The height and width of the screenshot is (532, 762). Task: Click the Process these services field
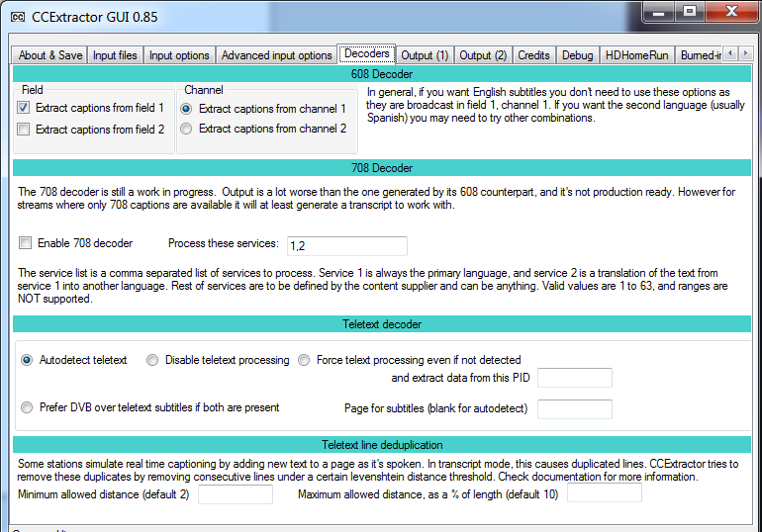pos(347,246)
